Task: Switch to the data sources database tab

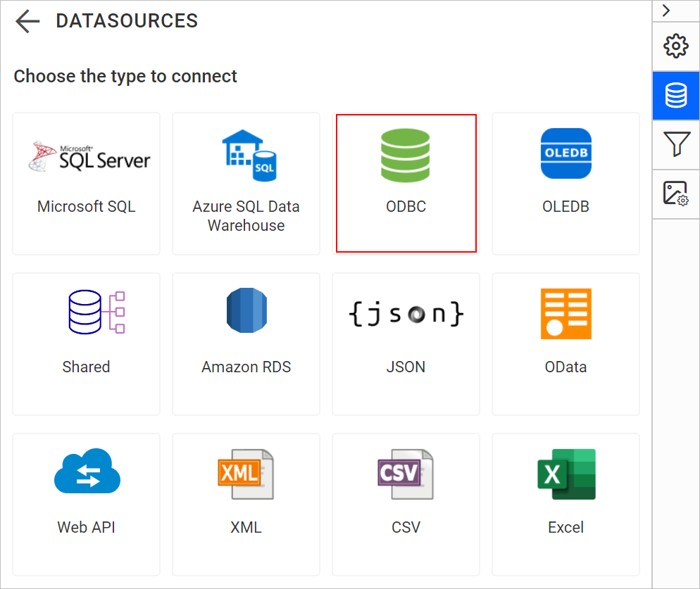Action: point(676,96)
